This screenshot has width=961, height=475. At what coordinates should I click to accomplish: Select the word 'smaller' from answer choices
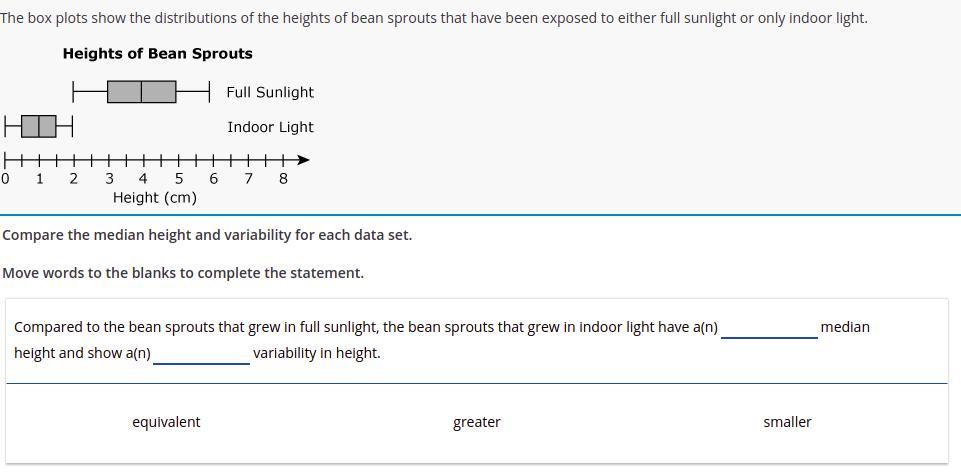[x=788, y=422]
